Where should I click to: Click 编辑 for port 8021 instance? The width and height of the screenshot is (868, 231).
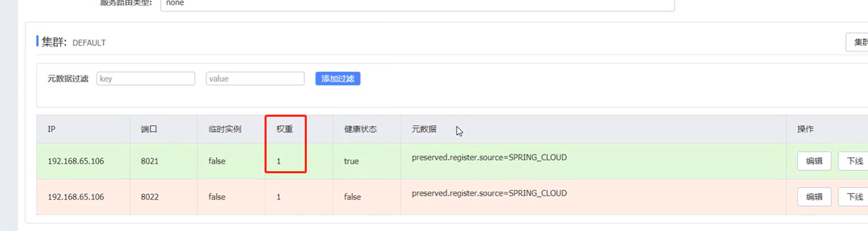[814, 161]
